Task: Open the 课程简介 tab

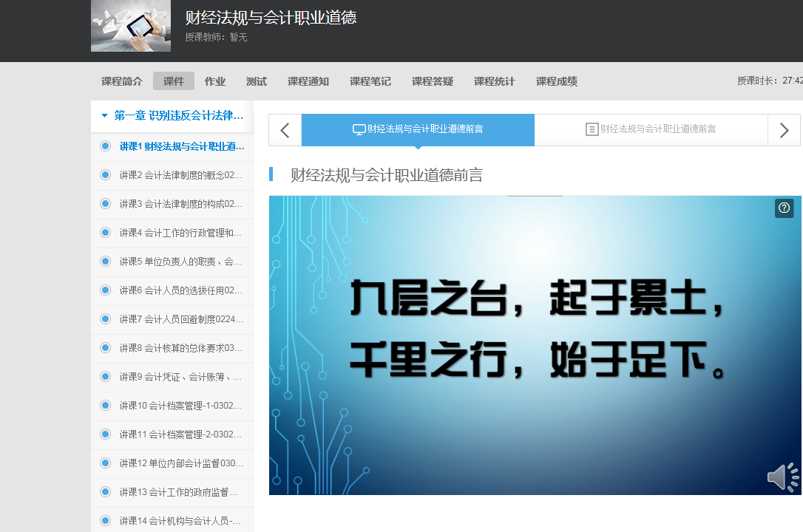Action: (x=122, y=81)
